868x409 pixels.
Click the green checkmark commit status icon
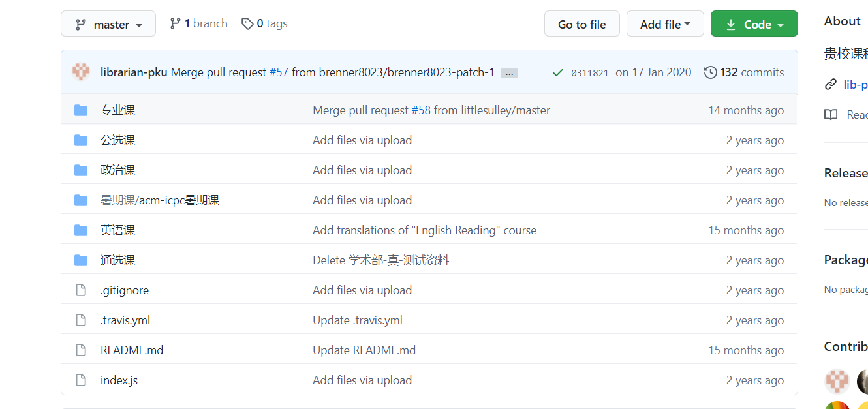[557, 72]
